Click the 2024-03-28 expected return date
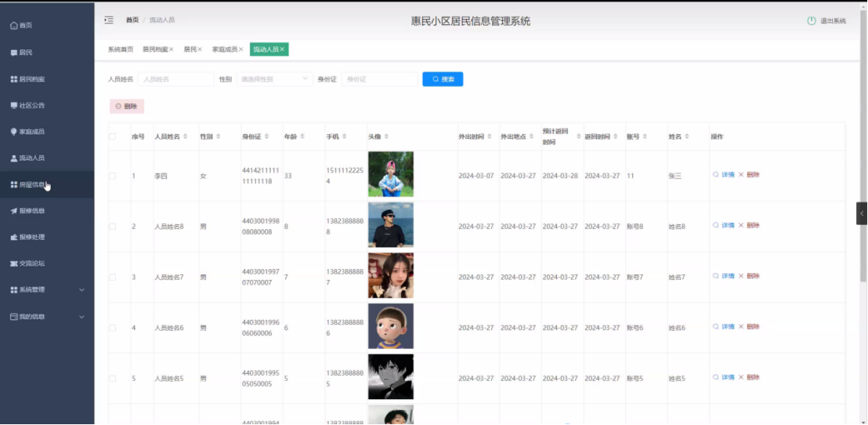This screenshot has width=868, height=425. pyautogui.click(x=560, y=176)
